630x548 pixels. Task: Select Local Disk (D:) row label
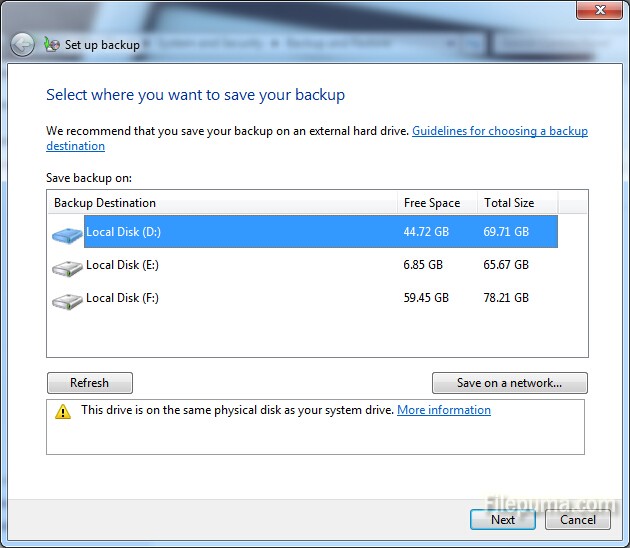(x=123, y=232)
